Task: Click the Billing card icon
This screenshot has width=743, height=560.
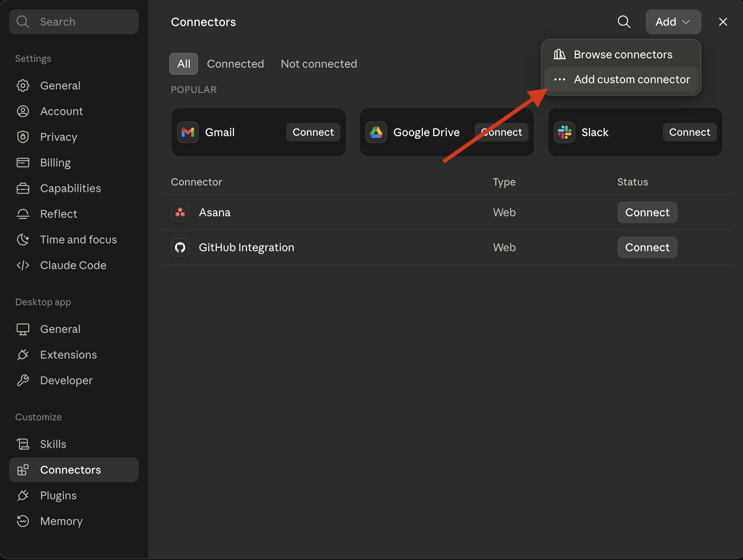Action: pos(23,163)
